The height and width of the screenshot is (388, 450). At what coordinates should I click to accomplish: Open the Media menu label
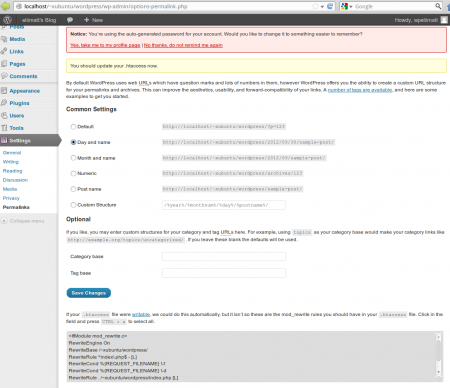tap(17, 39)
